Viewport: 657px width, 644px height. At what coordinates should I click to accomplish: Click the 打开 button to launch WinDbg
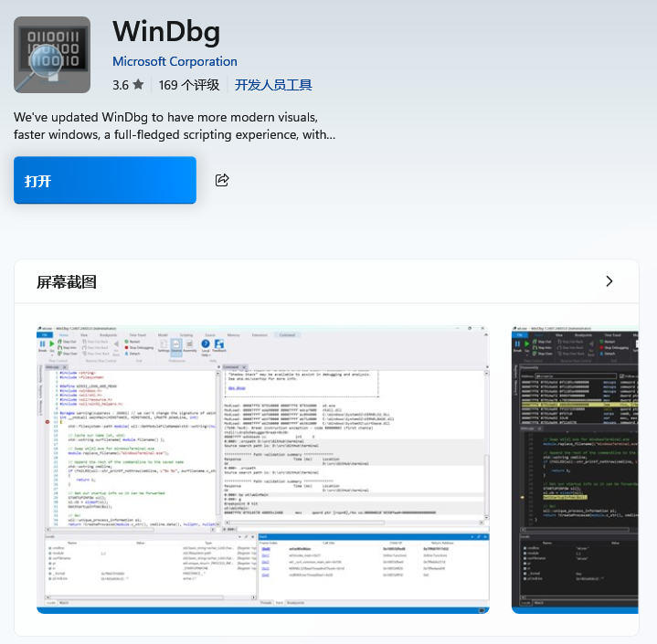105,180
